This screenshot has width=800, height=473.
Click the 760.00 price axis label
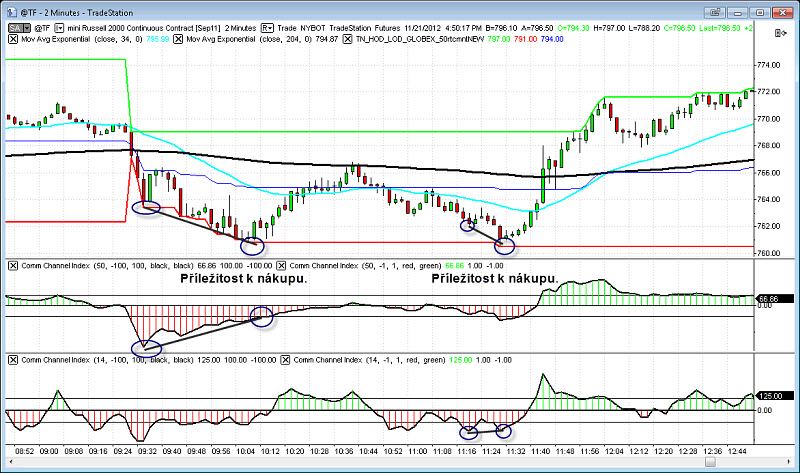point(769,253)
